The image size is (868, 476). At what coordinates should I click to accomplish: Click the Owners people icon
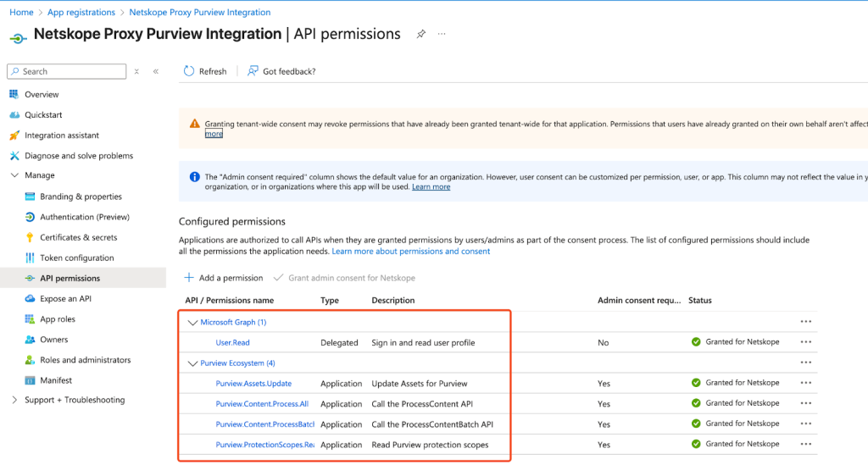coord(30,340)
